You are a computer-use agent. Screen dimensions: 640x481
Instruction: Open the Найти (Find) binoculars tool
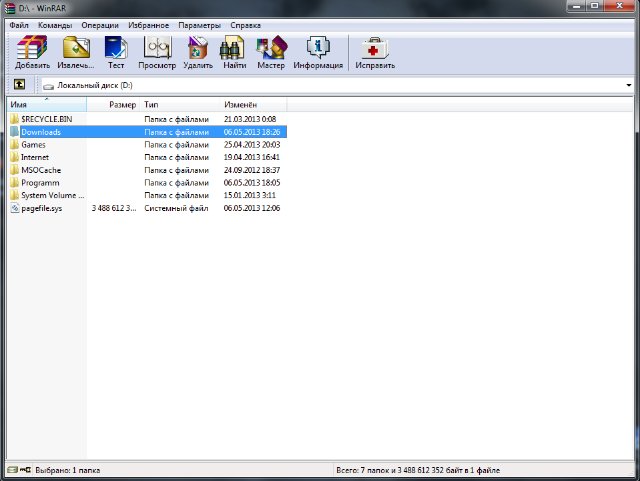(231, 47)
